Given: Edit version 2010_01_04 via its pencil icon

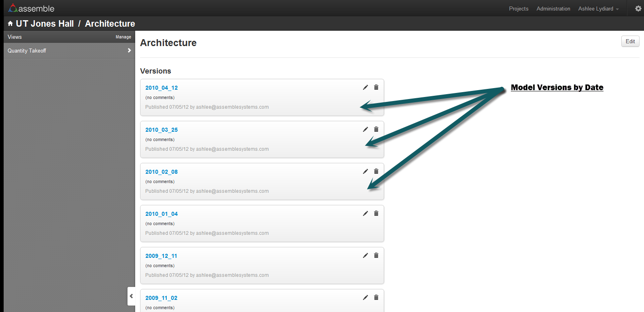Looking at the screenshot, I should pos(366,213).
